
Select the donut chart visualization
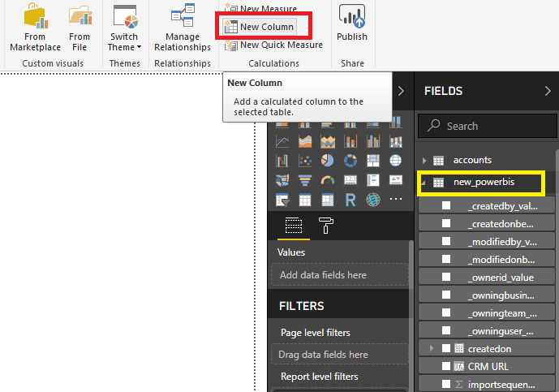[x=350, y=161]
